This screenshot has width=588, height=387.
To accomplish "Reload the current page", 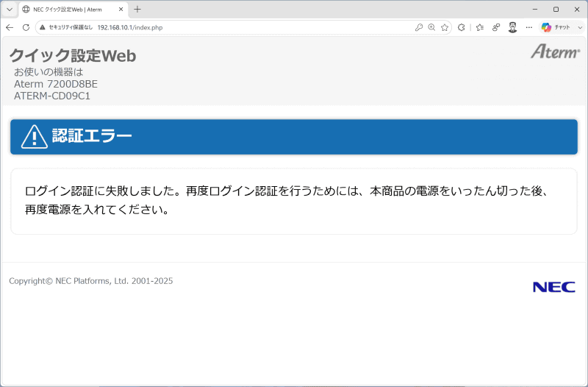I will (x=26, y=27).
